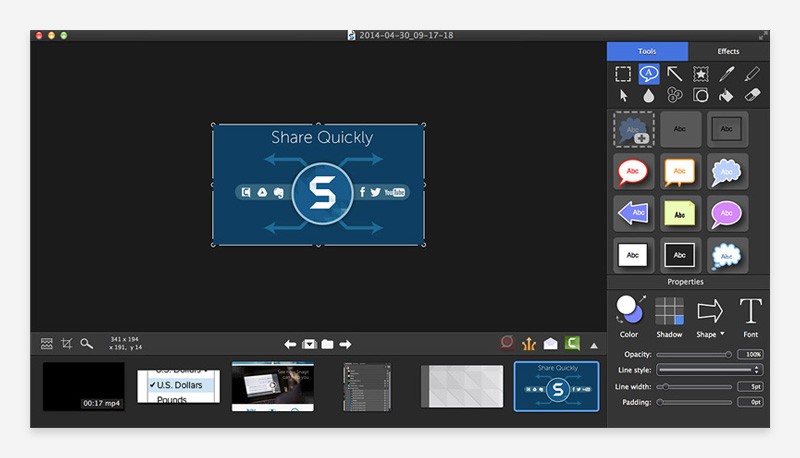The width and height of the screenshot is (800, 458).
Task: Open the zoom magnifier control
Action: 87,344
